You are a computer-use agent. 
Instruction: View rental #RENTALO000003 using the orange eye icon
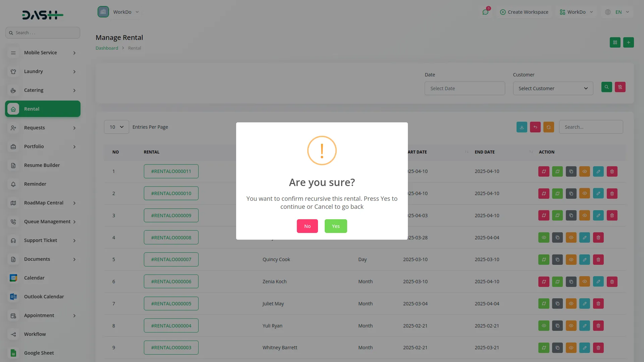pyautogui.click(x=571, y=348)
